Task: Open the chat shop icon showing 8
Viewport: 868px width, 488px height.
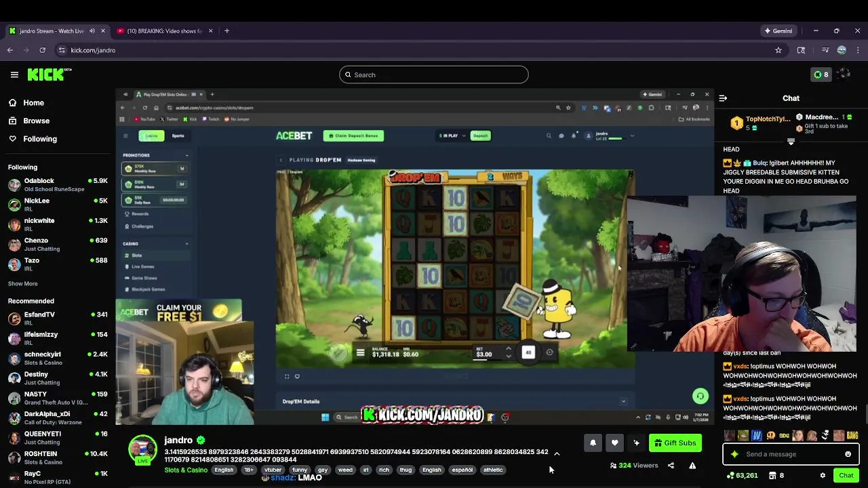Action: [776, 475]
